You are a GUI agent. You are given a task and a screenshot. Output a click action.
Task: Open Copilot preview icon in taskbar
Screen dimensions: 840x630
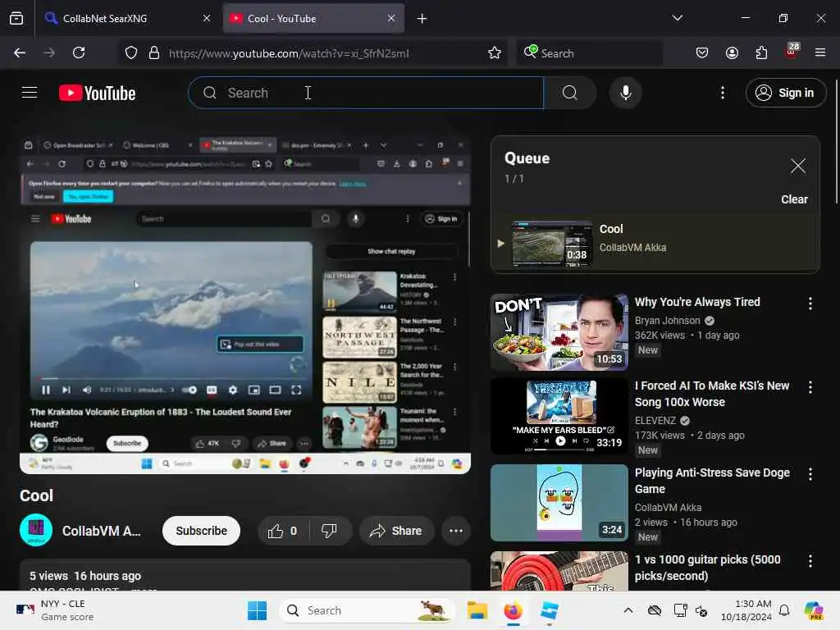[815, 610]
